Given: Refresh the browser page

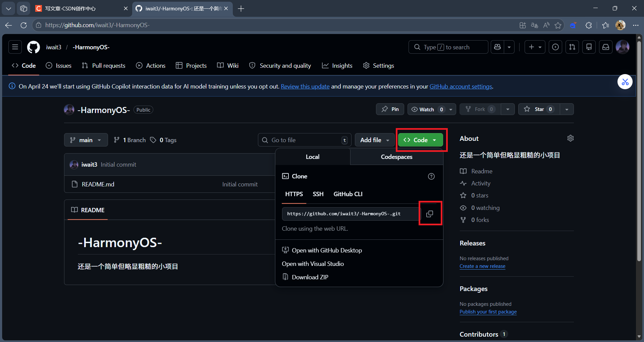Looking at the screenshot, I should (23, 25).
